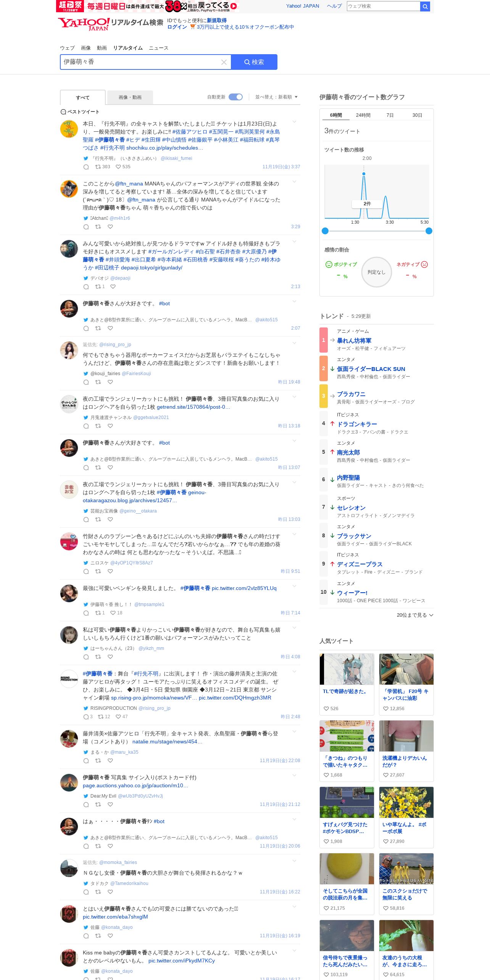Click the retweet icon on the 月兎速渡チャンネル tweet
The height and width of the screenshot is (980, 490).
(x=98, y=426)
